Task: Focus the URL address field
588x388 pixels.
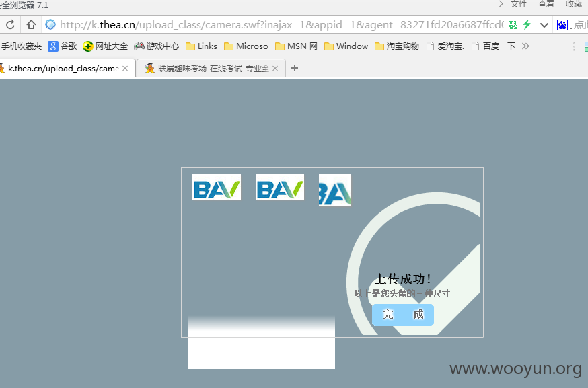Action: coord(281,25)
